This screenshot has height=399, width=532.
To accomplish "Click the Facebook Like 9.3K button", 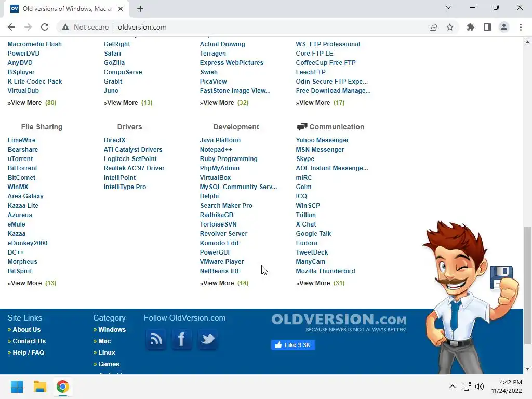I will pyautogui.click(x=293, y=345).
